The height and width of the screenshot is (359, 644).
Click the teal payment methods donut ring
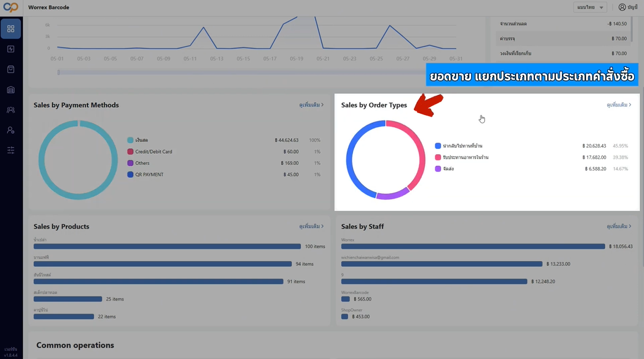tap(42, 160)
